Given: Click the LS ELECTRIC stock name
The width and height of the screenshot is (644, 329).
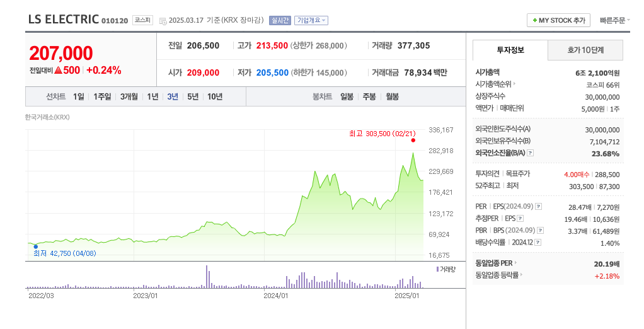Looking at the screenshot, I should (64, 20).
